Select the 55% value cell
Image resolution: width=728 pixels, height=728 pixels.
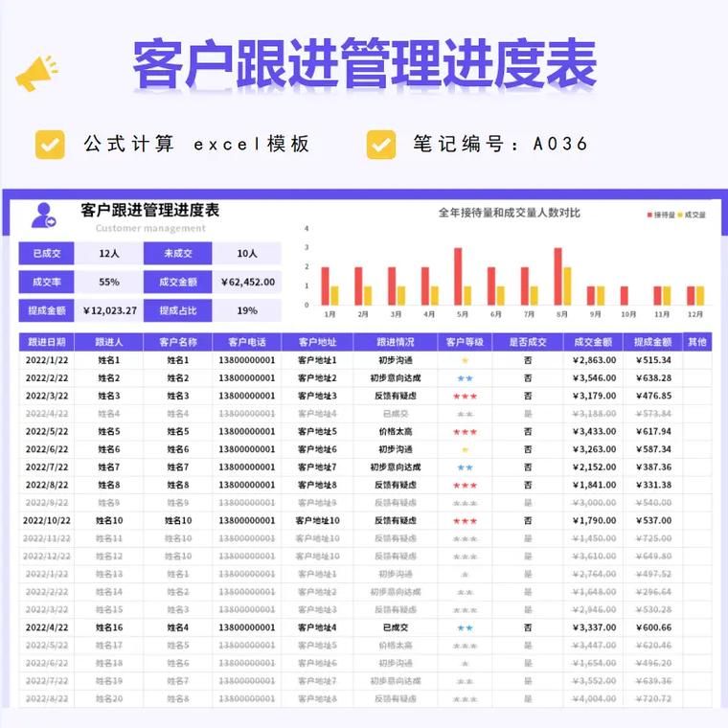tap(108, 282)
